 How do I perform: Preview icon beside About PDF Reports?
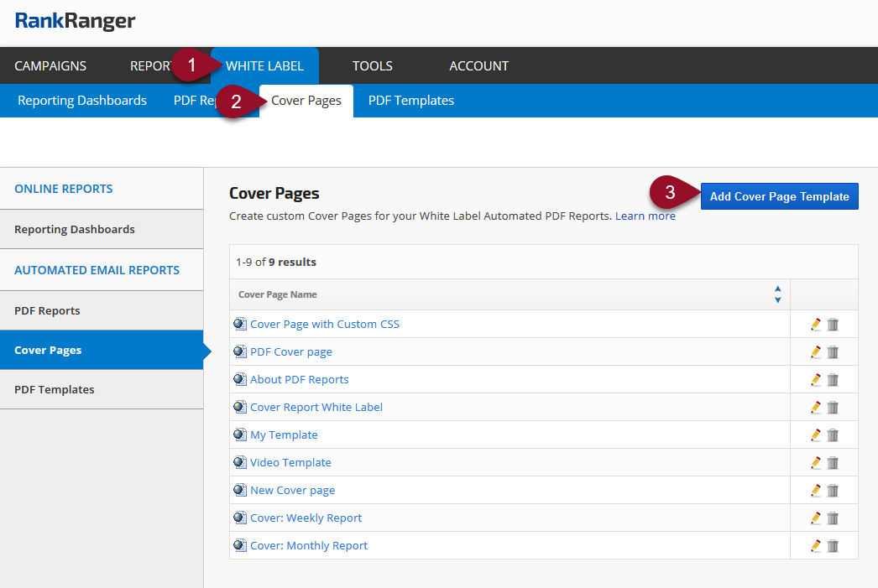tap(240, 379)
